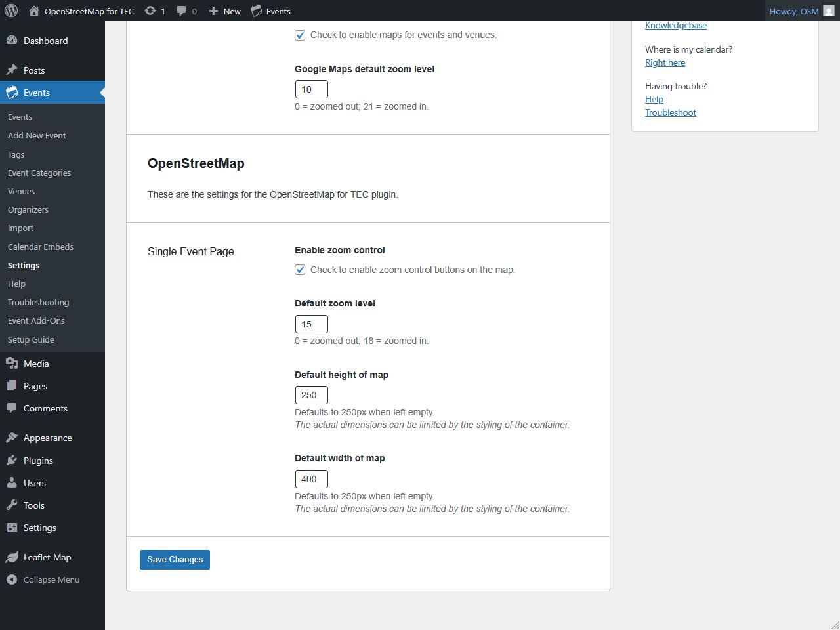Click the Events calendar icon in admin bar

coord(257,11)
